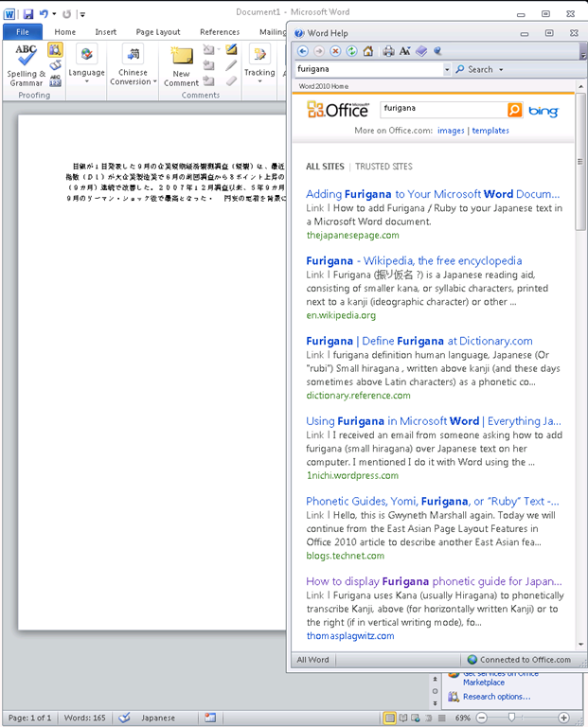Toggle Print Layout view in status bar

[389, 718]
